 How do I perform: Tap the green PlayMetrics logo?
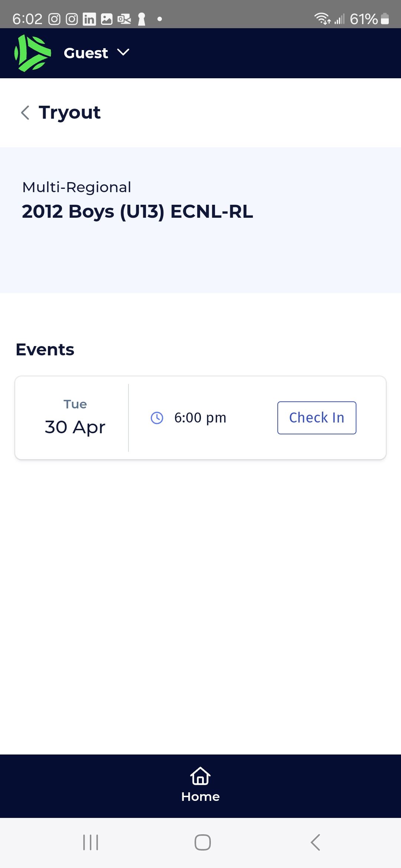tap(33, 53)
